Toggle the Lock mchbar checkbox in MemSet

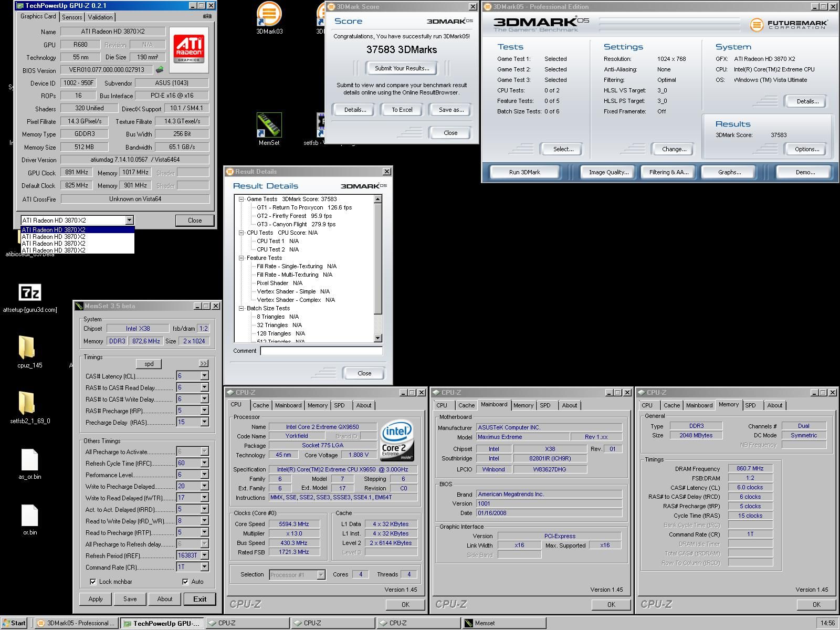pos(93,582)
